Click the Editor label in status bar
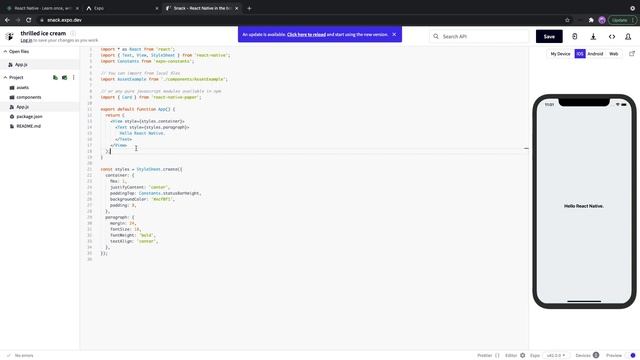This screenshot has width=640, height=360. tap(511, 356)
